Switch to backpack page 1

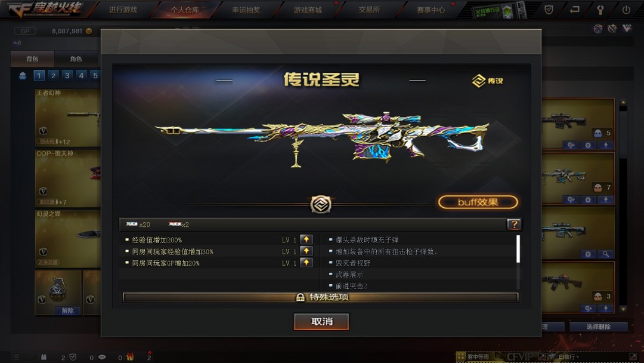(39, 75)
